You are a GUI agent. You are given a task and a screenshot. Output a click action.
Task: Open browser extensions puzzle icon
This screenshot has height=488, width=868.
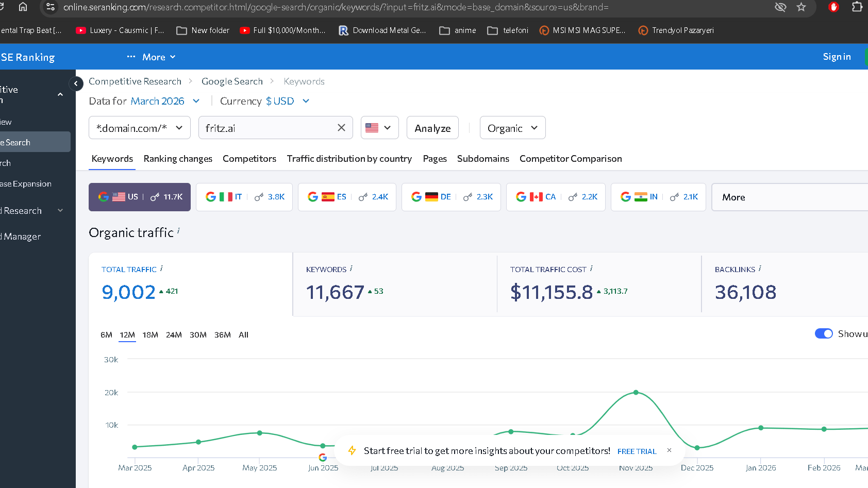click(x=857, y=7)
